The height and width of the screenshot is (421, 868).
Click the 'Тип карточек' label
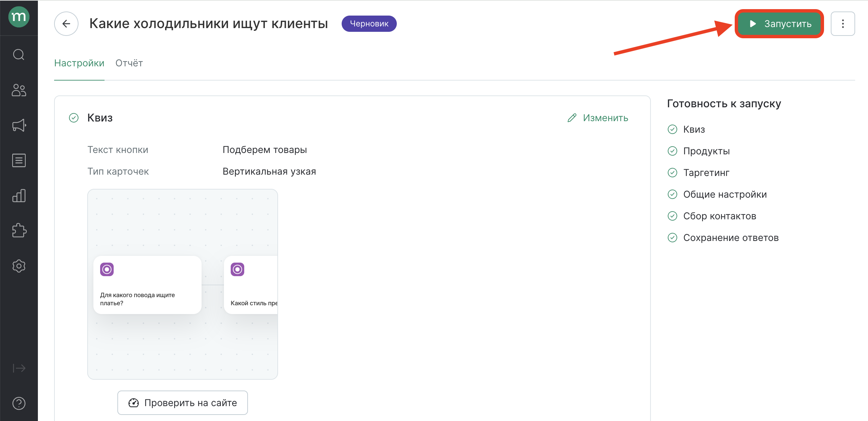tap(118, 172)
